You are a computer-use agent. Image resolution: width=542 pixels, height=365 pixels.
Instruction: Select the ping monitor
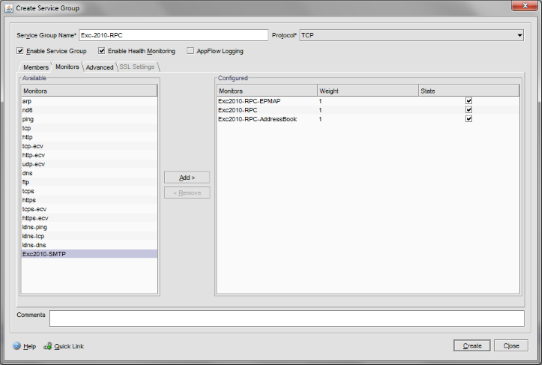[x=89, y=119]
